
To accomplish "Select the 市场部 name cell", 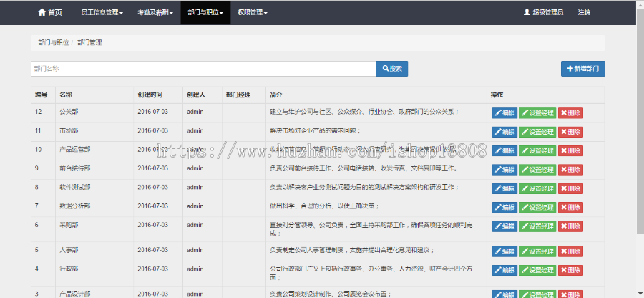I will tap(94, 132).
